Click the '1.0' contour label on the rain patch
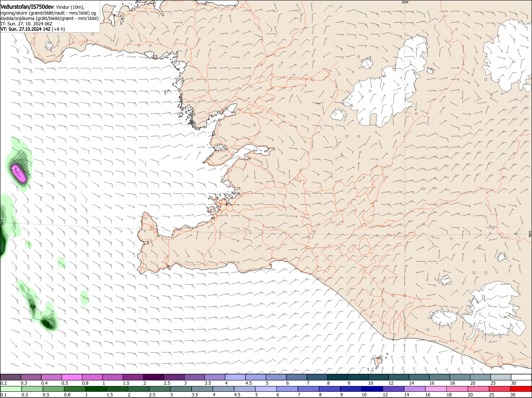Image resolution: width=532 pixels, height=398 pixels. click(32, 307)
